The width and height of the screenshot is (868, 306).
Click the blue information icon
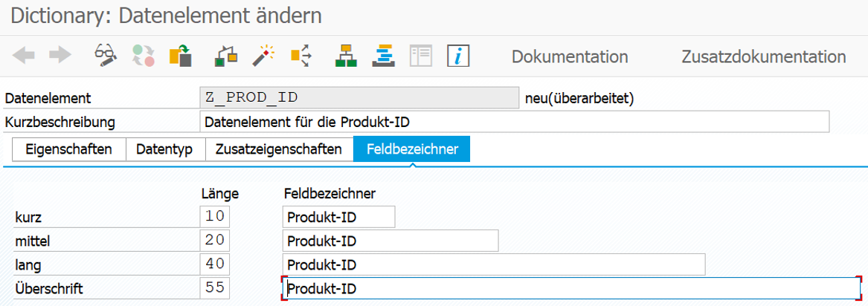[x=458, y=56]
